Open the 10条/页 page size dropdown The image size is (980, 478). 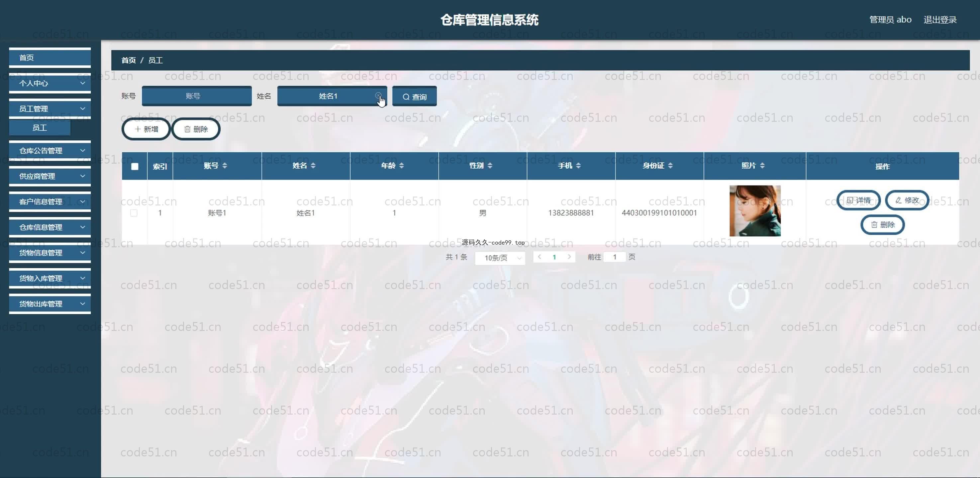tap(500, 258)
